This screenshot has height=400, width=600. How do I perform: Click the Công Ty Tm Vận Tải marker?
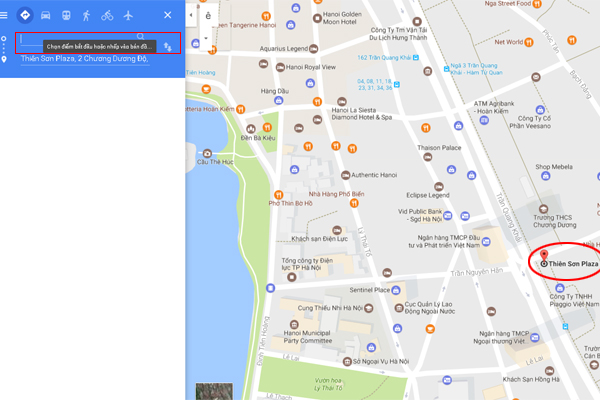click(417, 21)
